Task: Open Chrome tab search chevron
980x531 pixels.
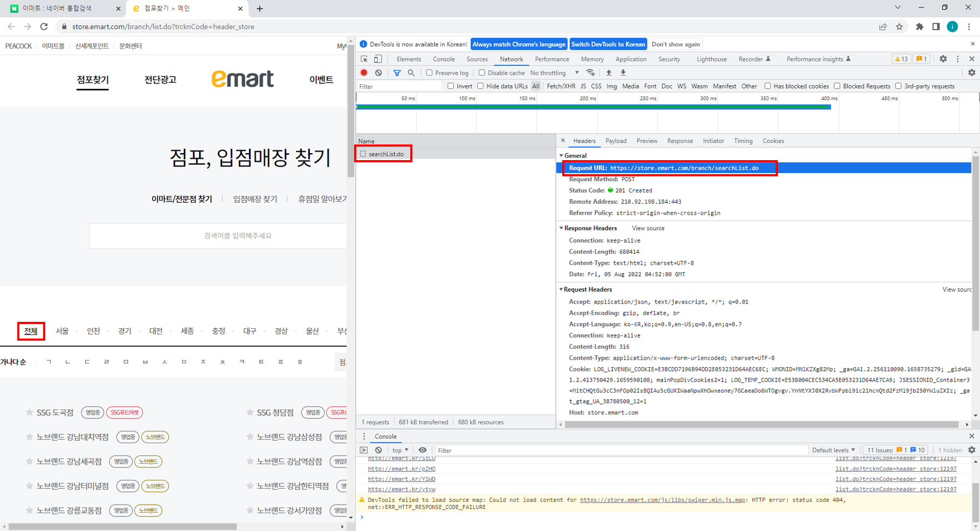Action: pos(898,8)
